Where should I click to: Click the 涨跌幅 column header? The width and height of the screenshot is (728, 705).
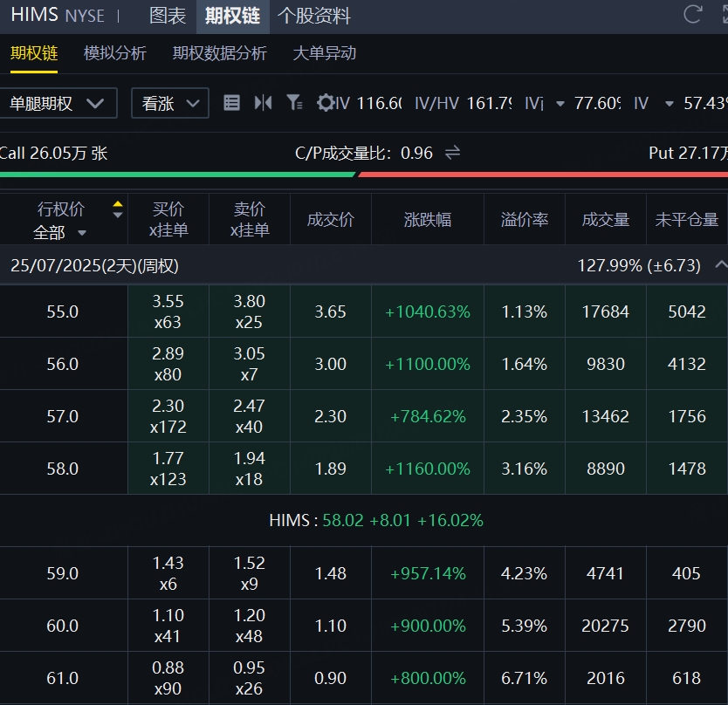(x=428, y=219)
